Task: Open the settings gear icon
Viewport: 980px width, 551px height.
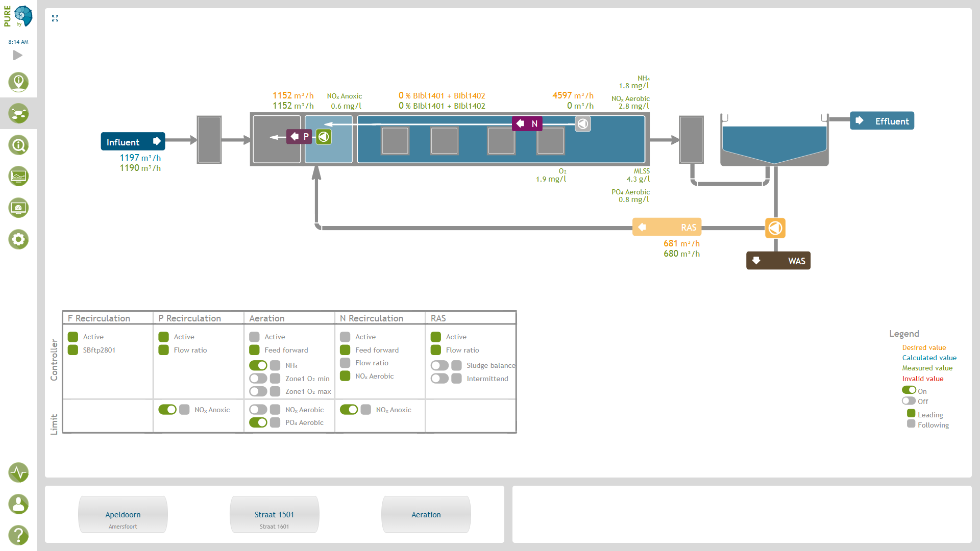Action: pos(18,239)
